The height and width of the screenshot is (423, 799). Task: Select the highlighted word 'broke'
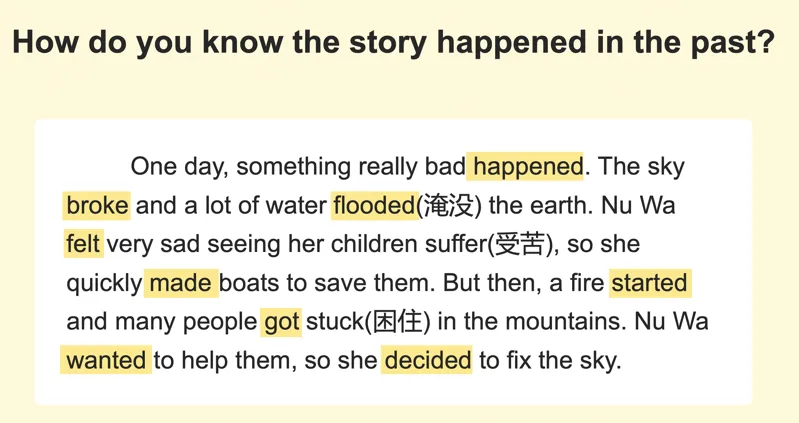[96, 205]
